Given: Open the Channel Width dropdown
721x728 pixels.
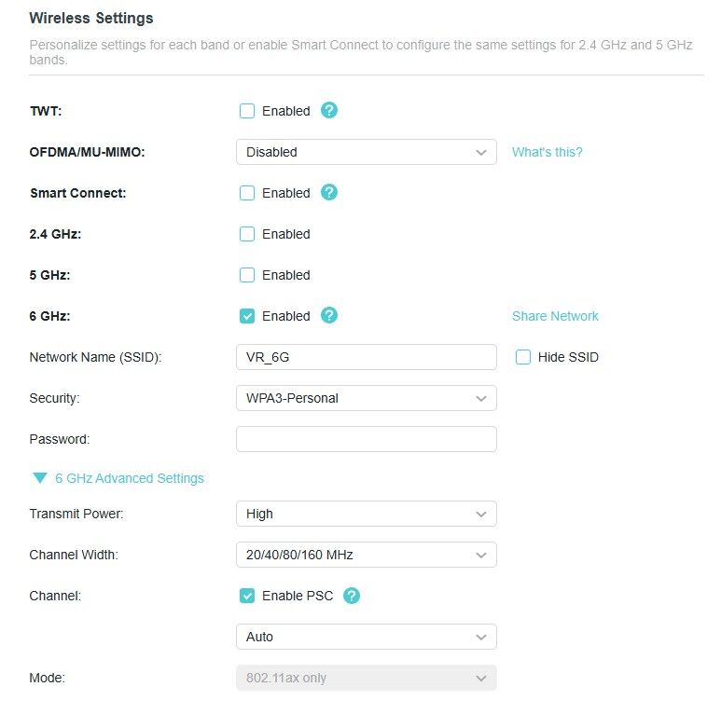Looking at the screenshot, I should click(x=366, y=555).
